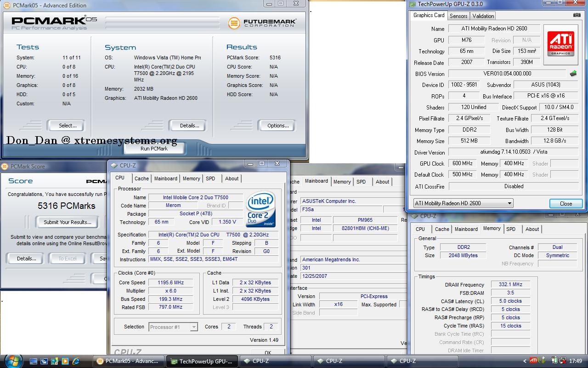Click the Driver Version field in GPU-Z

(513, 152)
